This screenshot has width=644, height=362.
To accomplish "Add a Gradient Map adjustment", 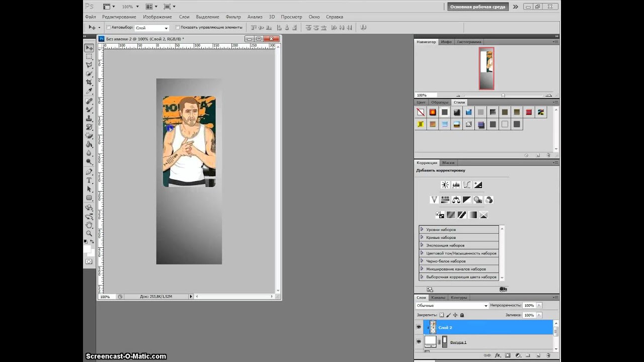I will [472, 215].
